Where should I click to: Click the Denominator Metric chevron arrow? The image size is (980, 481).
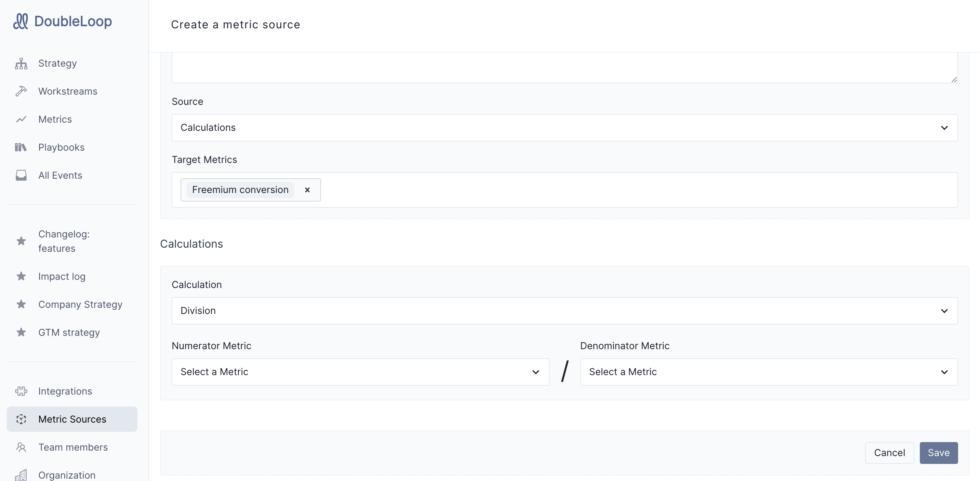coord(944,372)
